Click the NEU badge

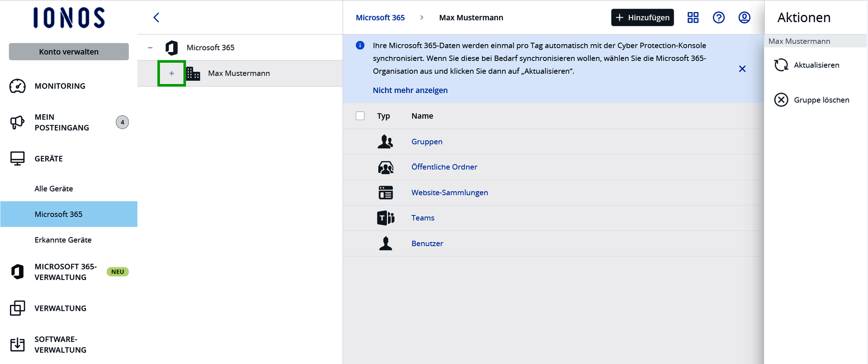(x=118, y=271)
